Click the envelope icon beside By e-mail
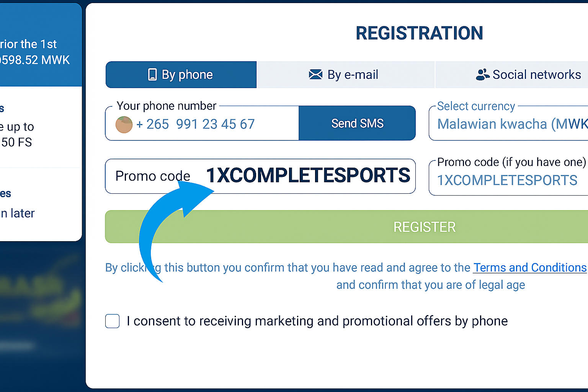 point(315,74)
